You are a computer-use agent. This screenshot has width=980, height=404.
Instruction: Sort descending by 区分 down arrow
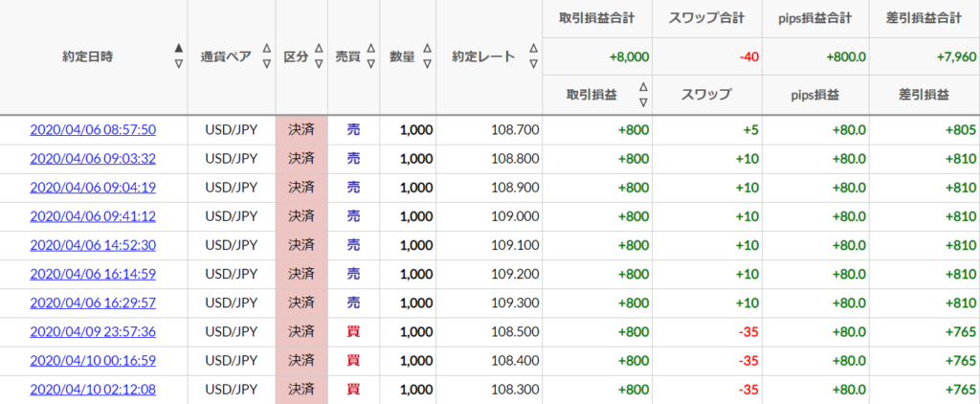[319, 64]
